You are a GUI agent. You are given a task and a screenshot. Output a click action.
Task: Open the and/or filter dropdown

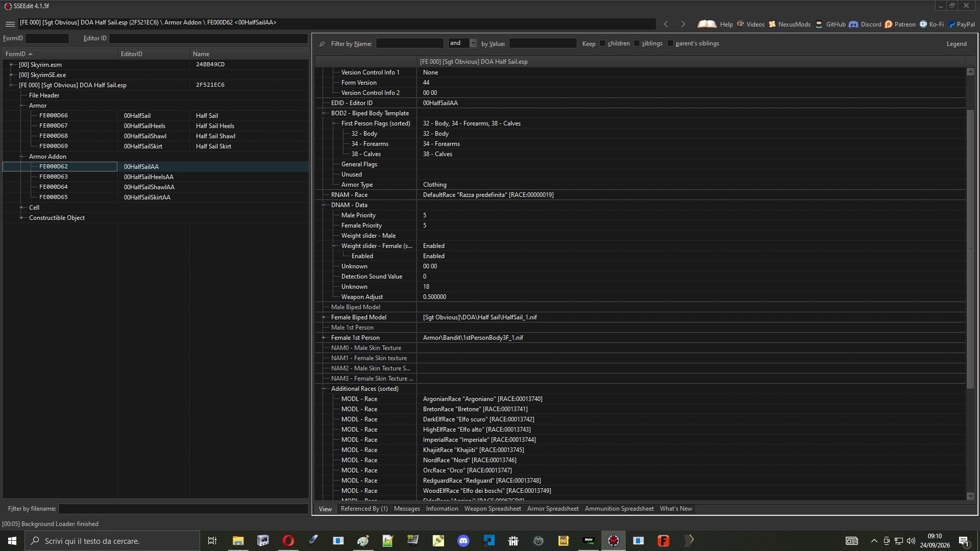tap(473, 43)
